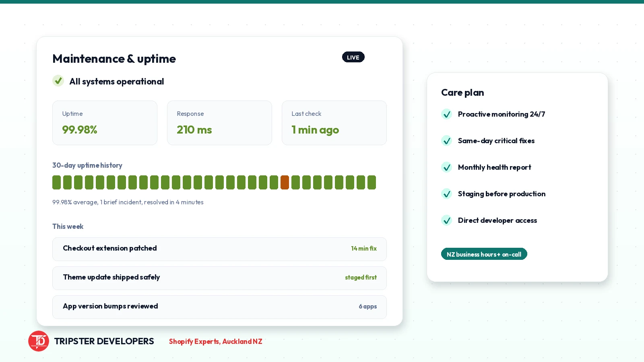Click the Shopify Experts, Auckland NZ tagline

216,341
